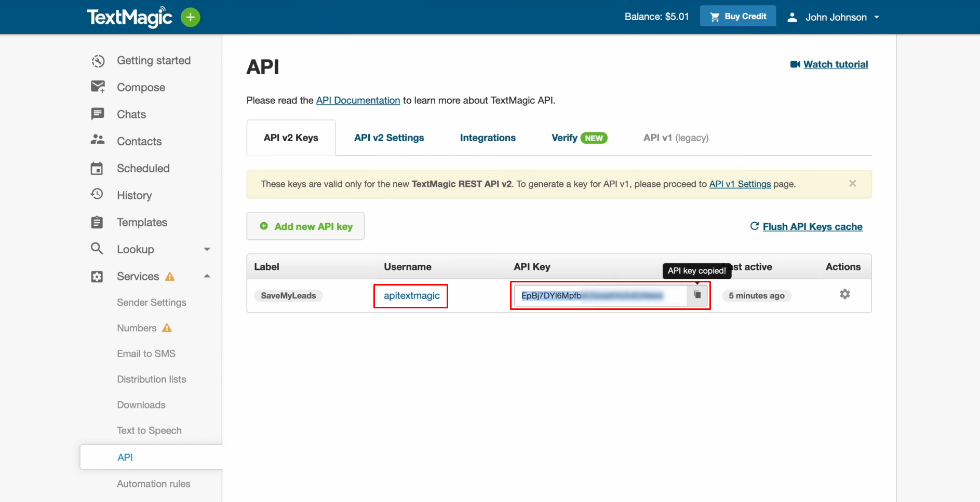Image resolution: width=980 pixels, height=502 pixels.
Task: Click the Scheduled calendar icon
Action: tap(97, 168)
